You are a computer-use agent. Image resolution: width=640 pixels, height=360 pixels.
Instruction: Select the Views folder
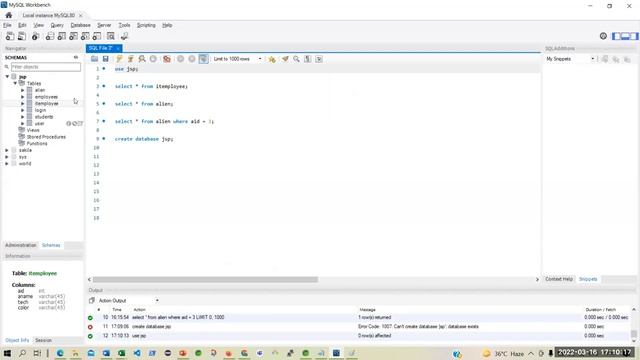pyautogui.click(x=33, y=130)
